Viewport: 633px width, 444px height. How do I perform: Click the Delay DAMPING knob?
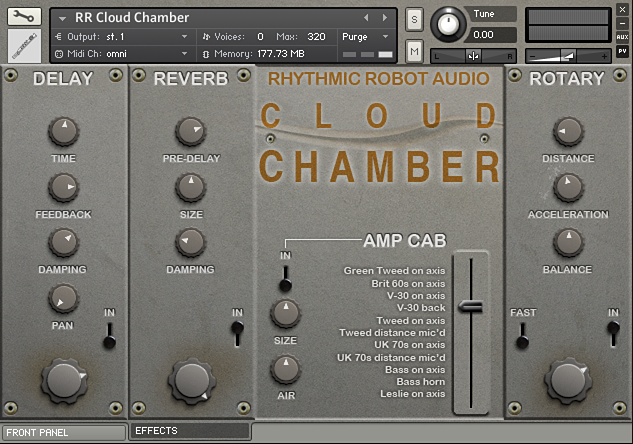click(64, 243)
